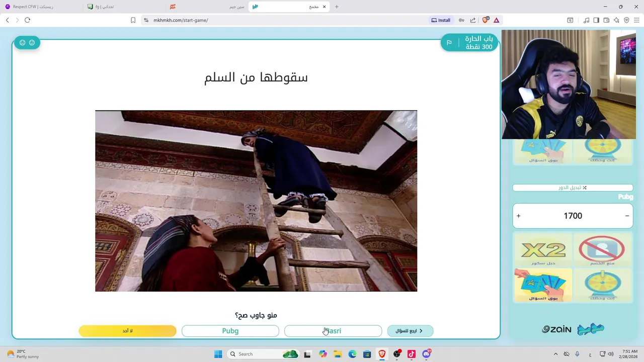Click the happy face emoji icon

tap(32, 43)
